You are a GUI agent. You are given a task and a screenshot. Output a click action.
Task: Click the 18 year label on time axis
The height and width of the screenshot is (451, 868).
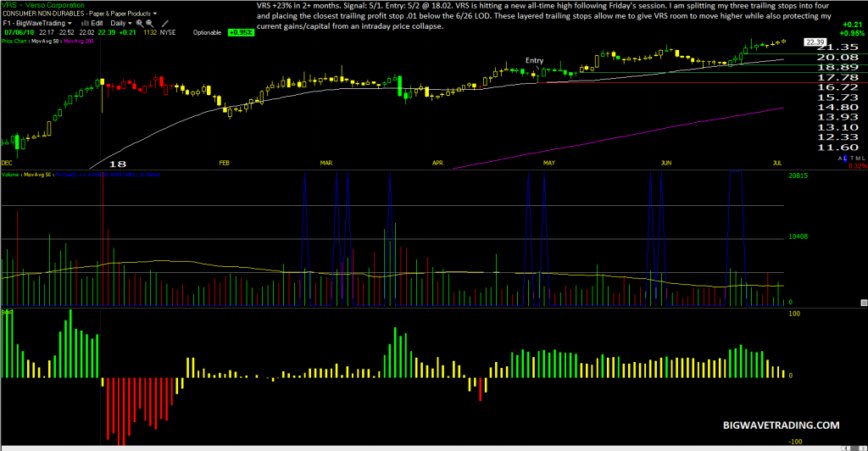pyautogui.click(x=117, y=164)
